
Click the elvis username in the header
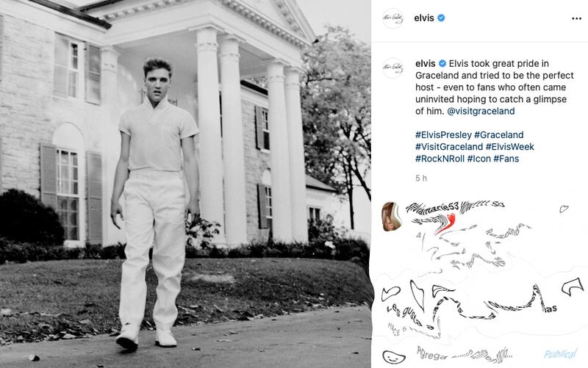(424, 18)
